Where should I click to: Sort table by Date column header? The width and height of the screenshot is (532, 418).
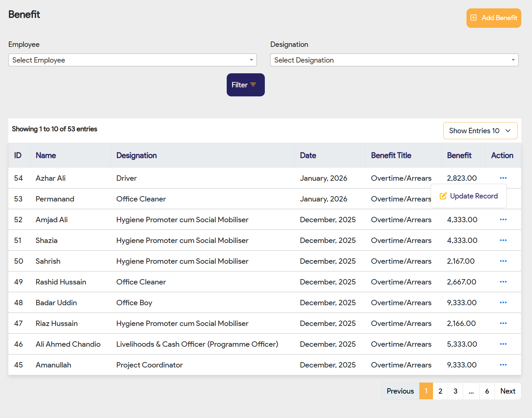308,155
